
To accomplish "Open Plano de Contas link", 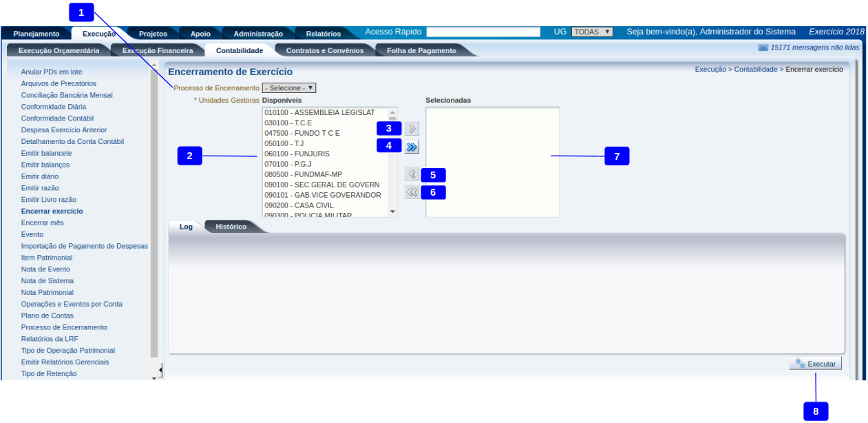I will point(47,316).
